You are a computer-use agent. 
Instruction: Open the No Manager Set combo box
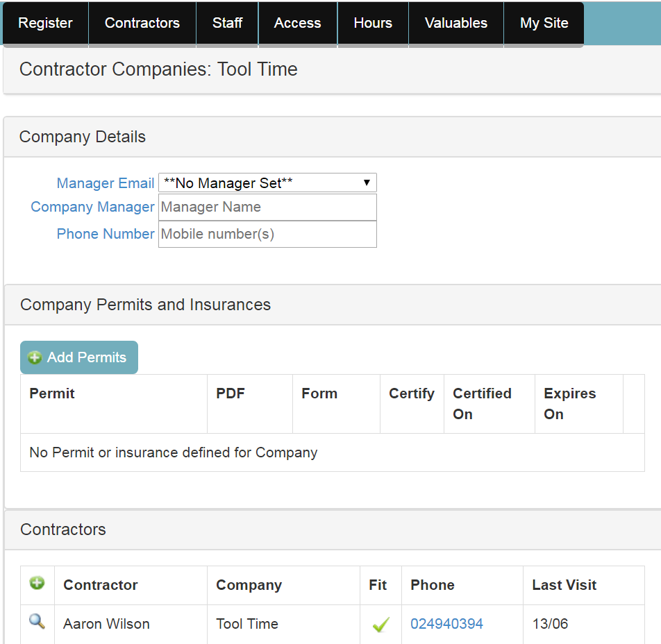[267, 183]
